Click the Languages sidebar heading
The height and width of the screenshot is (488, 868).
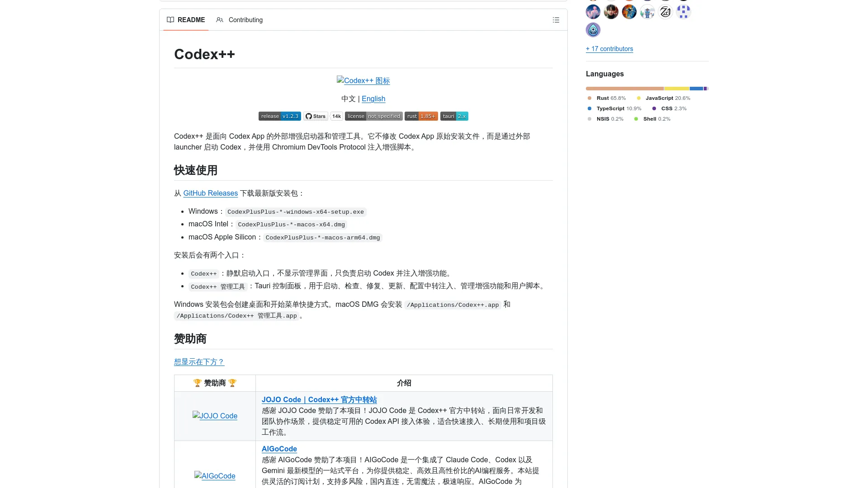tap(605, 74)
